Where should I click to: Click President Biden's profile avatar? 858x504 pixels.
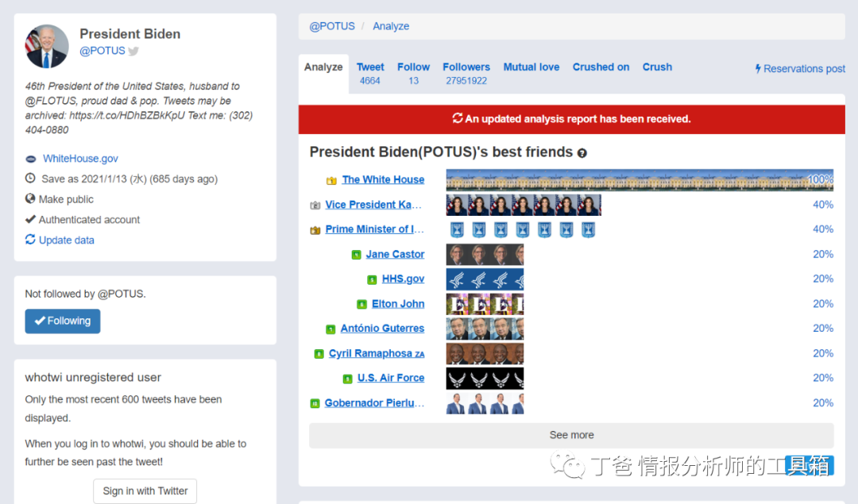tap(47, 47)
